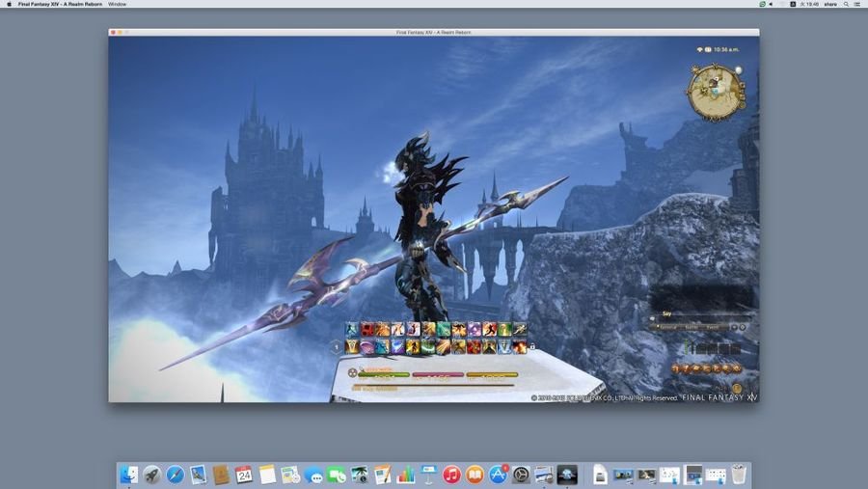This screenshot has height=489, width=868.
Task: Click the circular minimap
Action: tap(715, 91)
